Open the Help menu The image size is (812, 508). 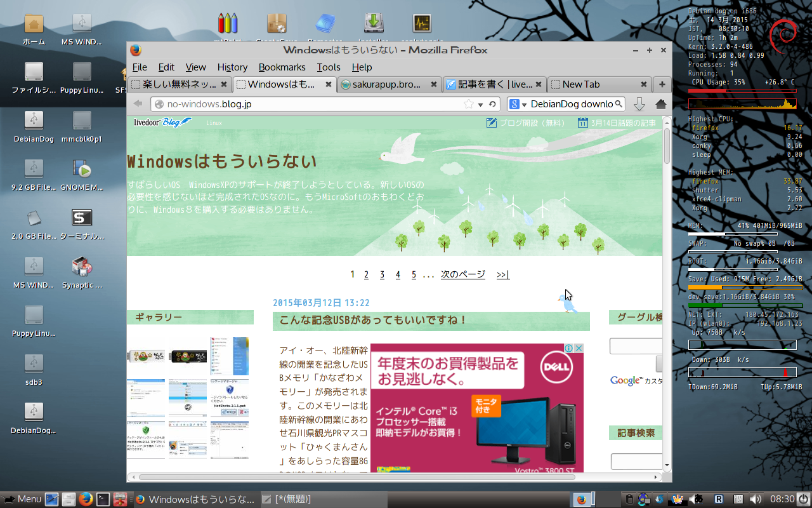362,67
